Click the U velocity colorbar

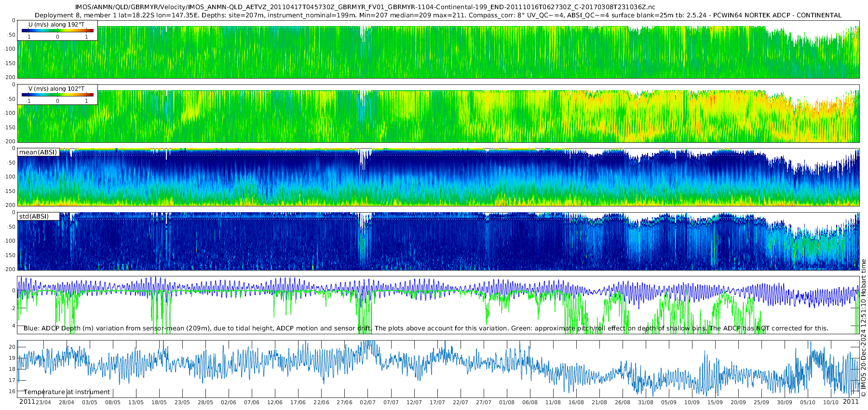coord(57,31)
